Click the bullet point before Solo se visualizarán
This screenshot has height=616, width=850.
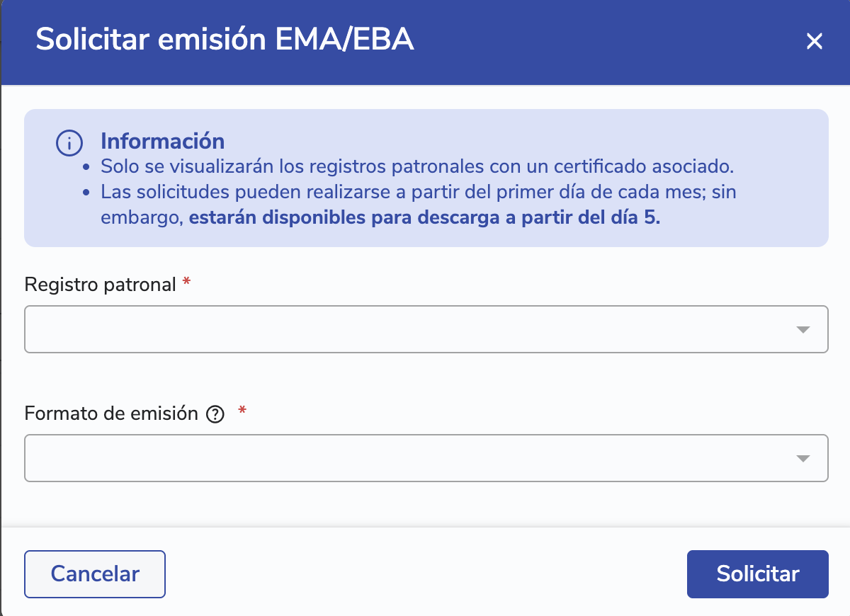pos(86,168)
